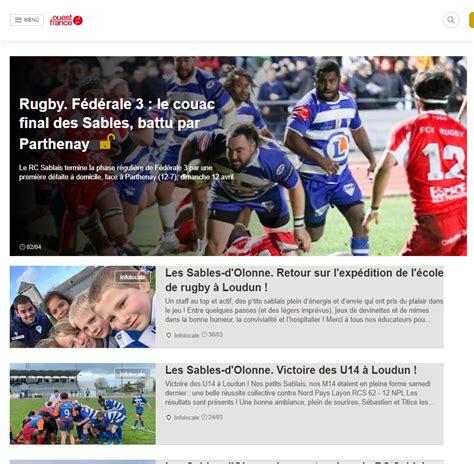Image resolution: width=474 pixels, height=464 pixels.
Task: Click the clock icon beside 30/03
Action: 204,334
